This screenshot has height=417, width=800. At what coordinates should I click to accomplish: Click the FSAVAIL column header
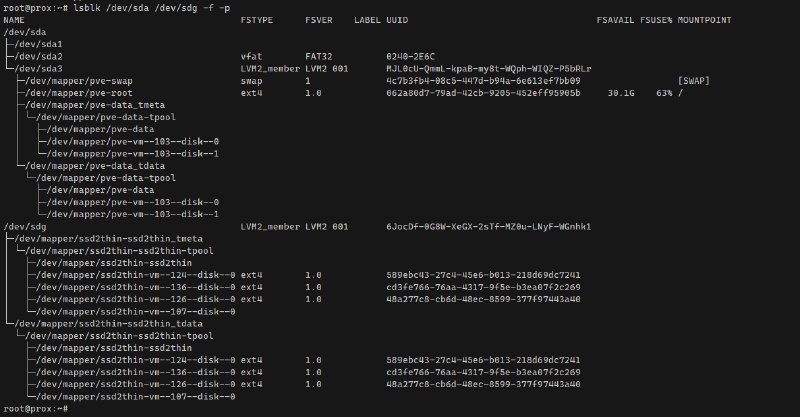pyautogui.click(x=615, y=20)
